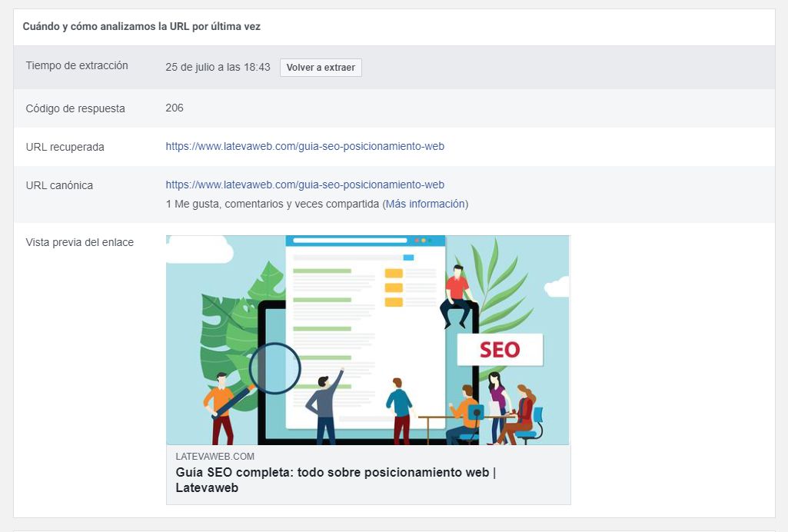788x532 pixels.
Task: Click the "1 Me gusta, comentarios y veces compartida" text
Action: point(272,204)
